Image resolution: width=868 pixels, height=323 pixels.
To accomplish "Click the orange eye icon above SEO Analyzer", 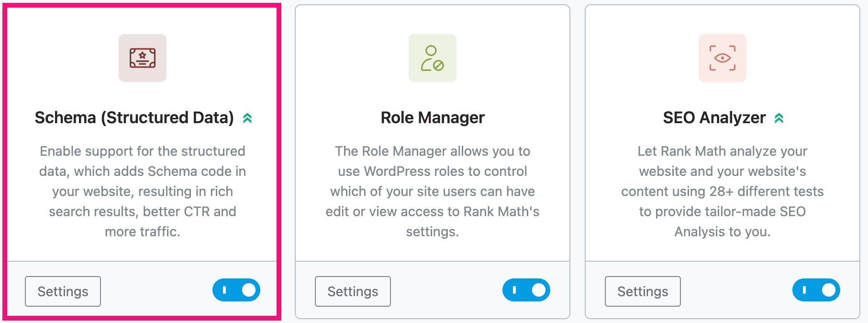I will click(722, 58).
